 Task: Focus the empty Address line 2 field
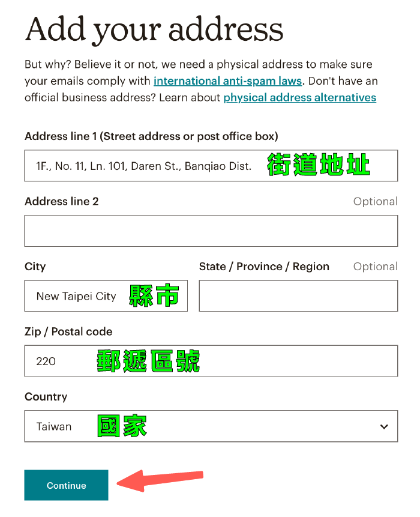pyautogui.click(x=211, y=231)
